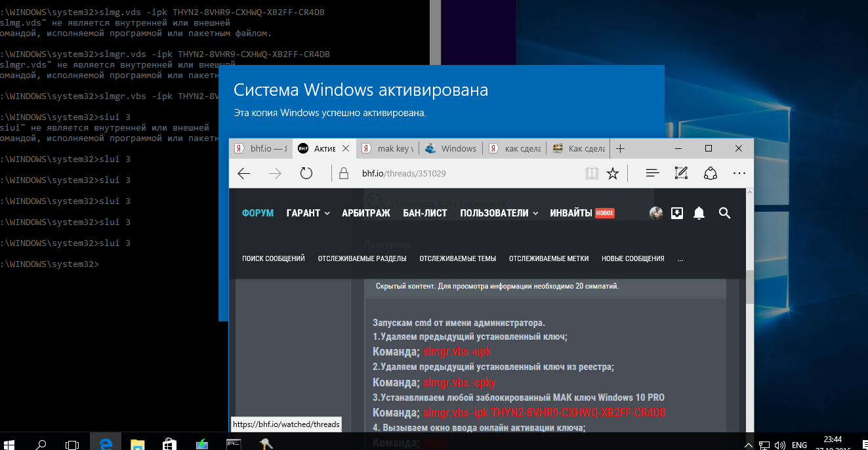Click the browser vertical scrollbar thumb
Screen dimensions: 868x450
tap(749, 287)
